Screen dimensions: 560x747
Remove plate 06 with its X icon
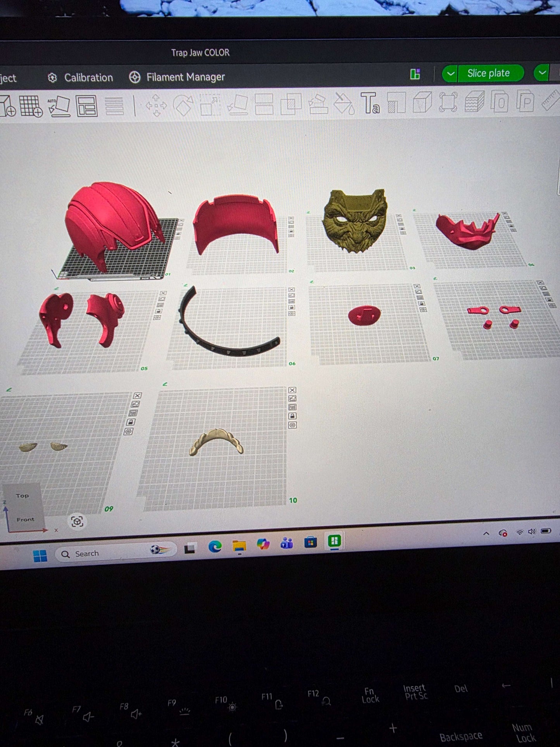(x=291, y=290)
